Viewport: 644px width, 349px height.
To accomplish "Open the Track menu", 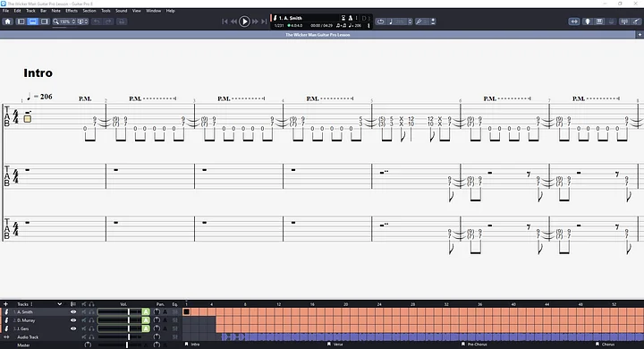I will pyautogui.click(x=30, y=11).
